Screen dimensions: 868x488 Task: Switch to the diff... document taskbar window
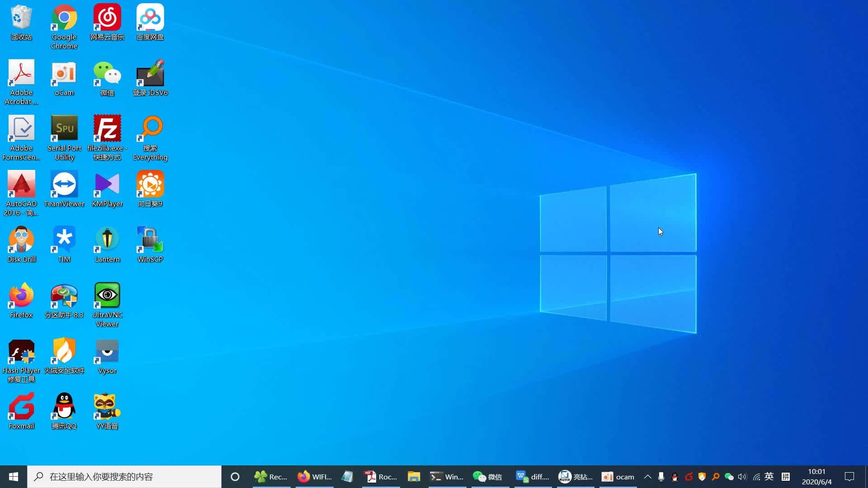click(x=533, y=477)
